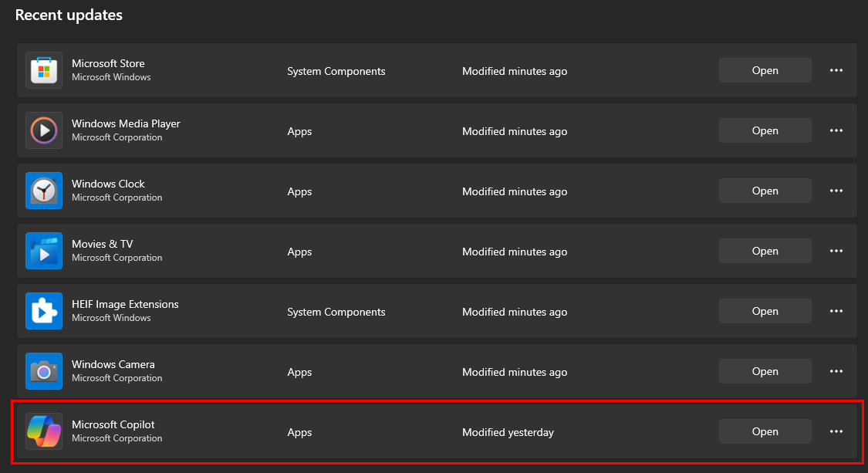Viewport: 868px width, 473px height.
Task: Click the Microsoft Copilot icon
Action: (44, 431)
